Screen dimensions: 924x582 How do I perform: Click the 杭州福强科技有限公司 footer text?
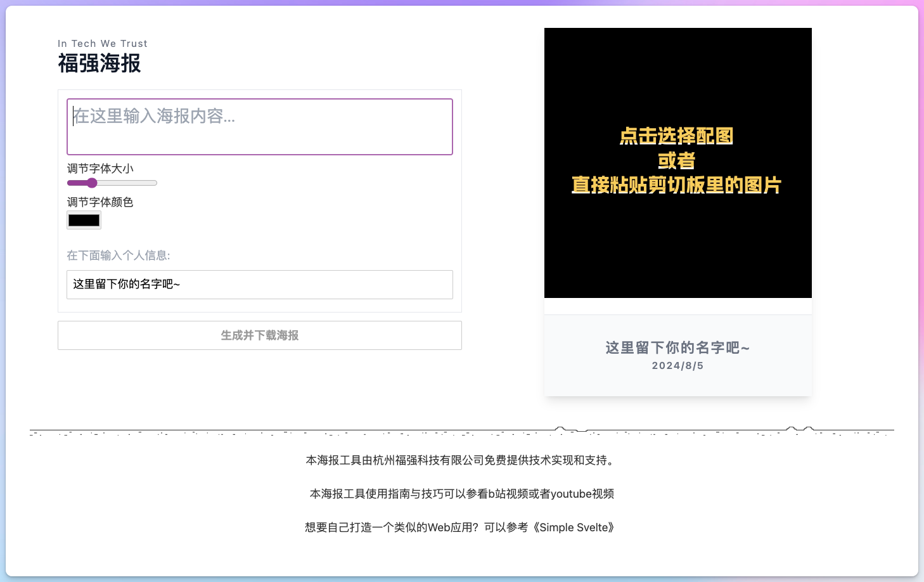(x=459, y=460)
